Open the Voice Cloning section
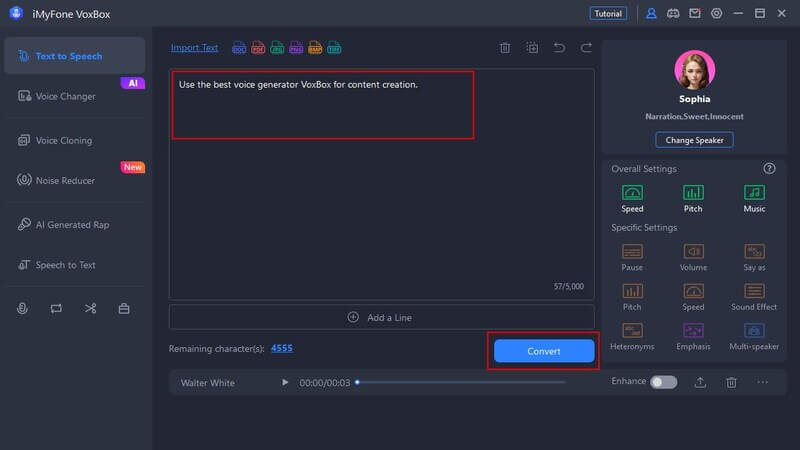 point(74,140)
